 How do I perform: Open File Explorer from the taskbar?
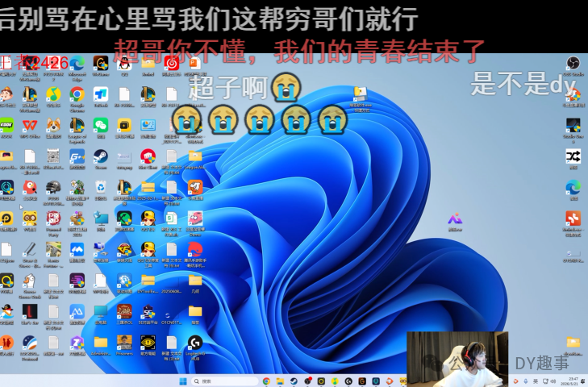[280, 381]
